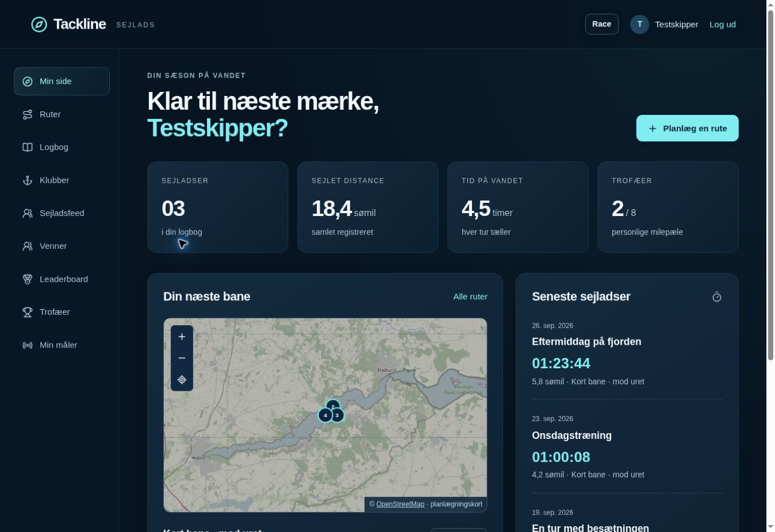Click the 01:00:08 race time
Image resolution: width=775 pixels, height=532 pixels.
tap(561, 457)
